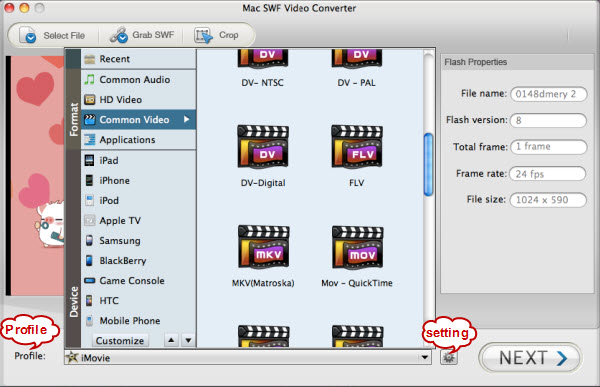Image resolution: width=600 pixels, height=387 pixels.
Task: Open the Samsung device category
Action: coord(139,240)
